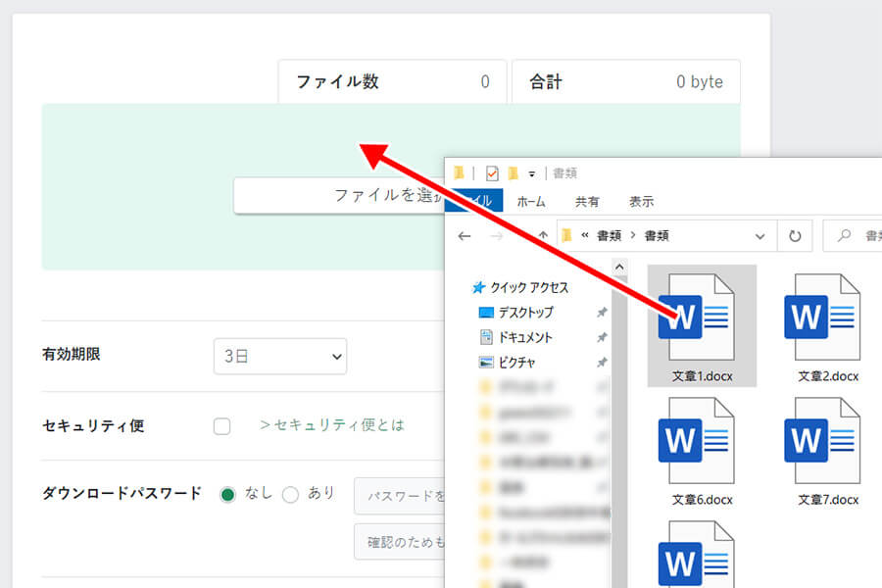
Task: Expand the breadcrumb chevron between 書類 folders
Action: pos(633,235)
